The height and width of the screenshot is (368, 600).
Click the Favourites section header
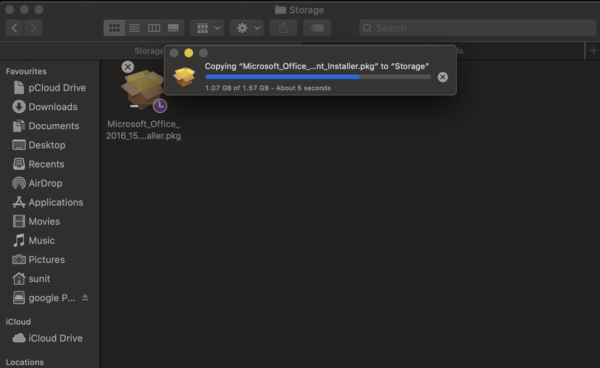click(x=26, y=71)
